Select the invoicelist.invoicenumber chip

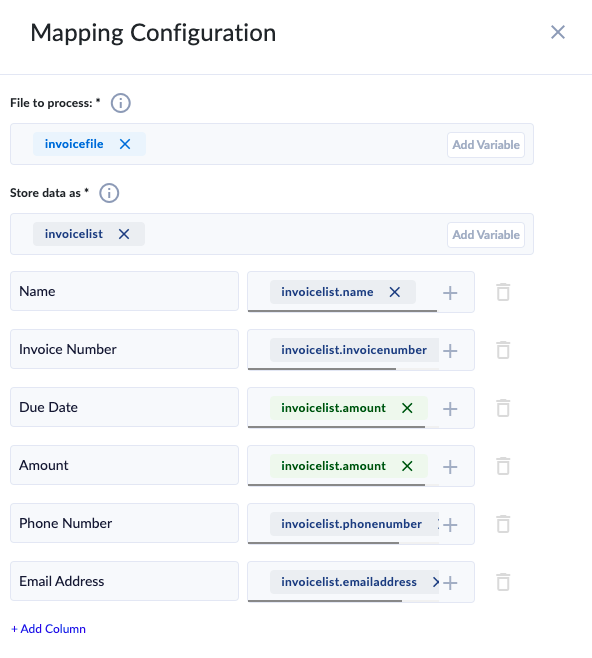(354, 350)
